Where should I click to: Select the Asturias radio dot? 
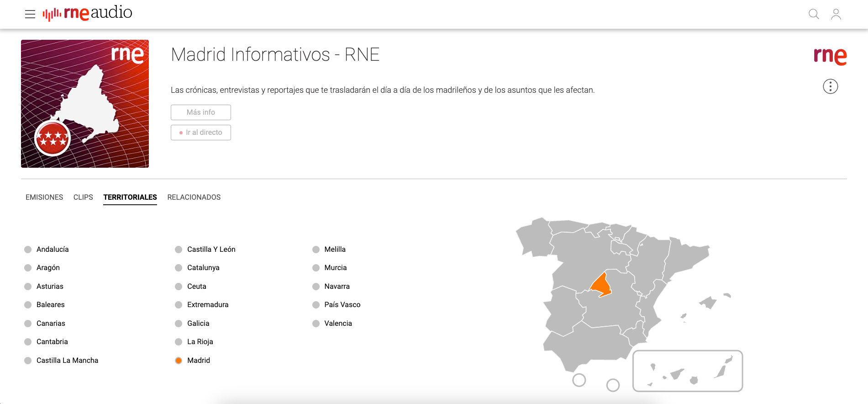[28, 287]
